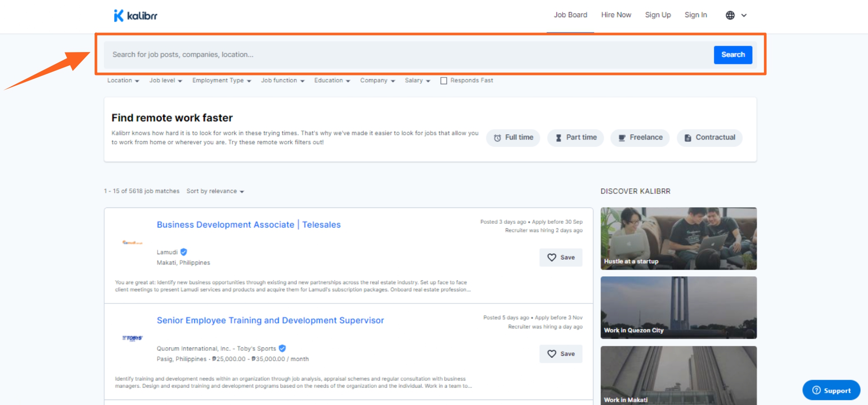Screen dimensions: 868x405
Task: Enable the Responds Fast checkbox
Action: (x=444, y=81)
